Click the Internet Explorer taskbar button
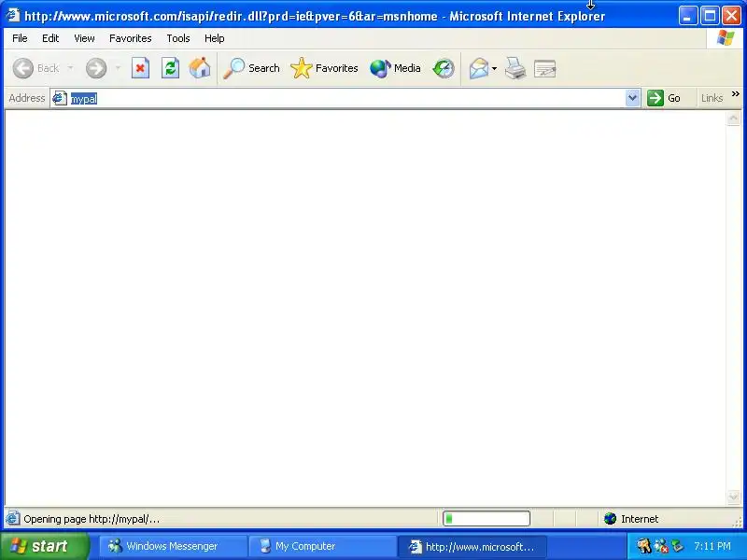 coord(472,546)
